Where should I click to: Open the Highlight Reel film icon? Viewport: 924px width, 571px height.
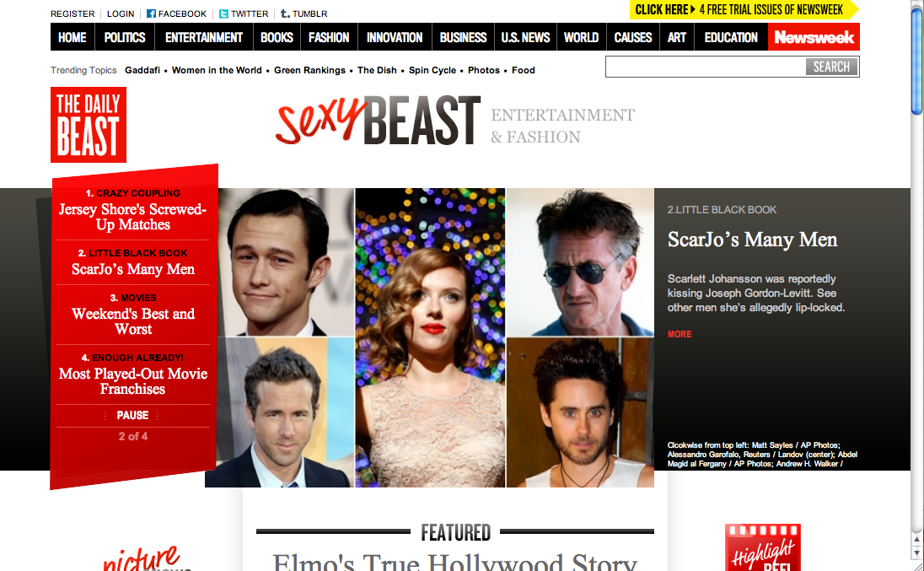[762, 547]
